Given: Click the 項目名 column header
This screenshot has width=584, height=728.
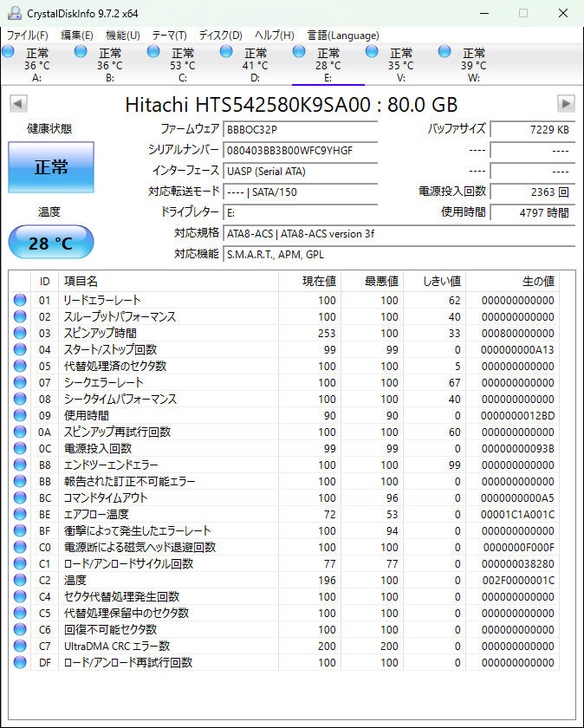Looking at the screenshot, I should click(168, 282).
